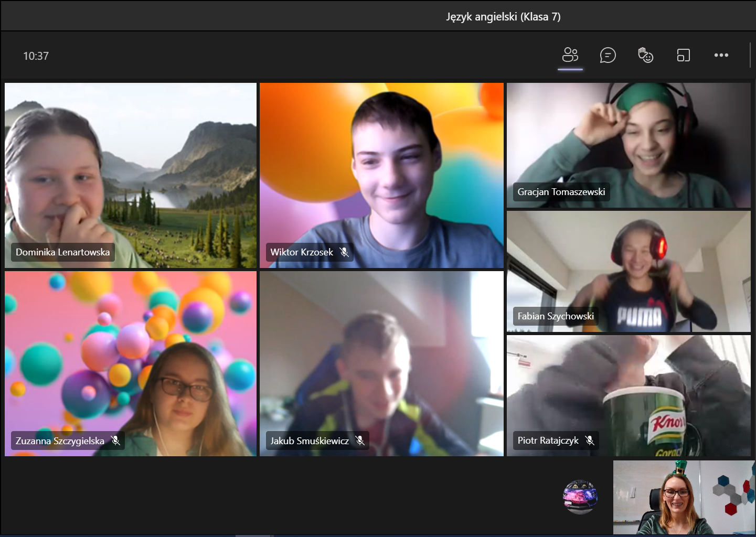This screenshot has height=537, width=756.
Task: Open the meeting chat icon
Action: [x=608, y=55]
